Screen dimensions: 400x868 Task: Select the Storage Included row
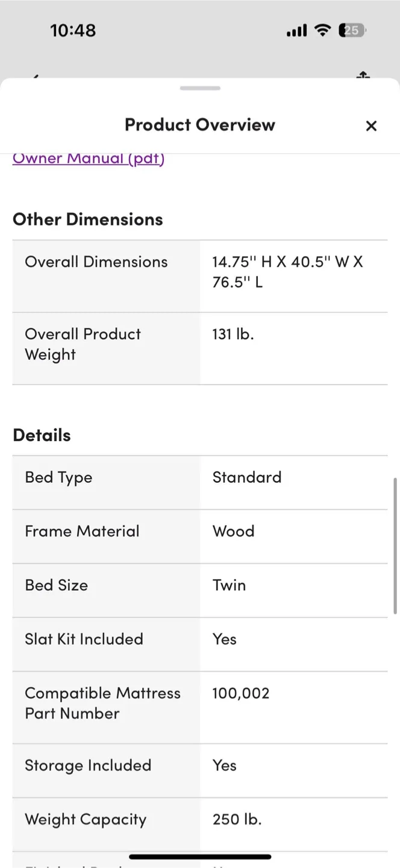pyautogui.click(x=199, y=765)
